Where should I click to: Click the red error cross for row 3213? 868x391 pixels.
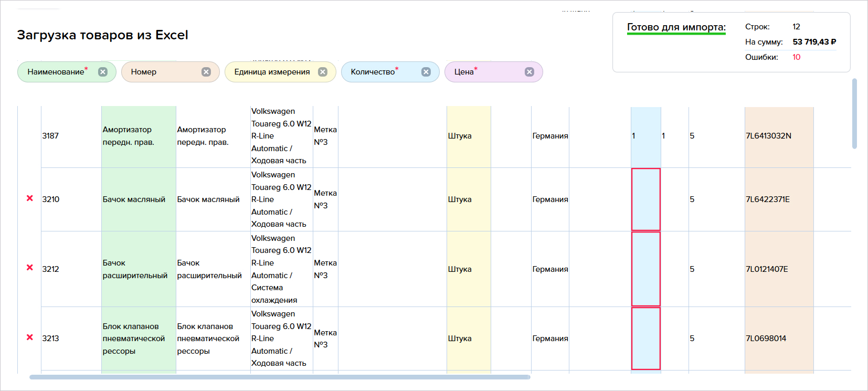[30, 337]
